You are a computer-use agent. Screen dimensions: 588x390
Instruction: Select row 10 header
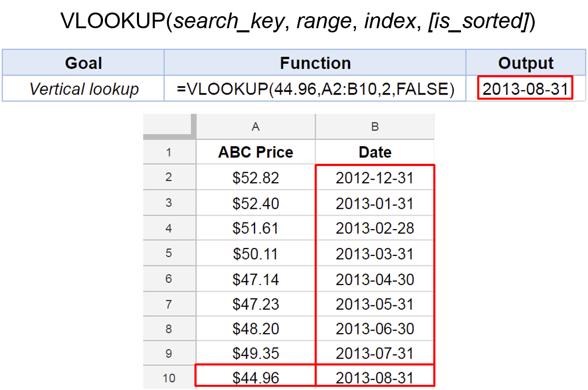click(x=169, y=377)
